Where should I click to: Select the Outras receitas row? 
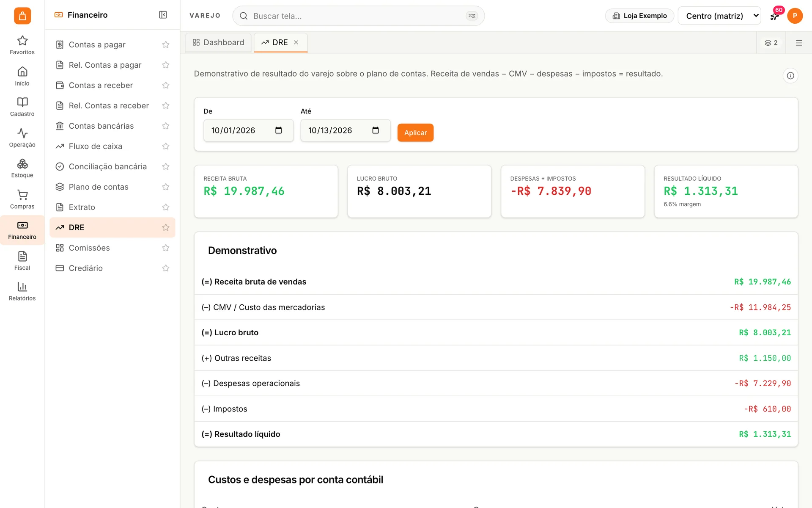click(x=496, y=358)
